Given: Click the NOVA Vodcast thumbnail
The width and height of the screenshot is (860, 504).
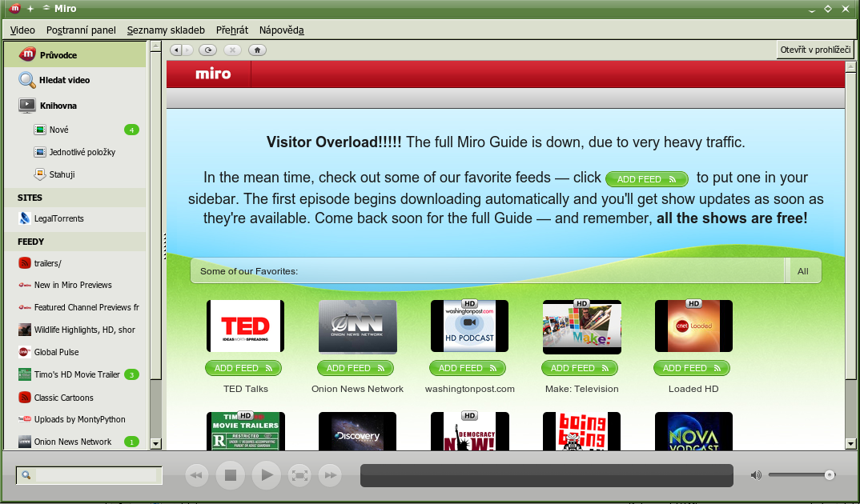Looking at the screenshot, I should point(693,431).
